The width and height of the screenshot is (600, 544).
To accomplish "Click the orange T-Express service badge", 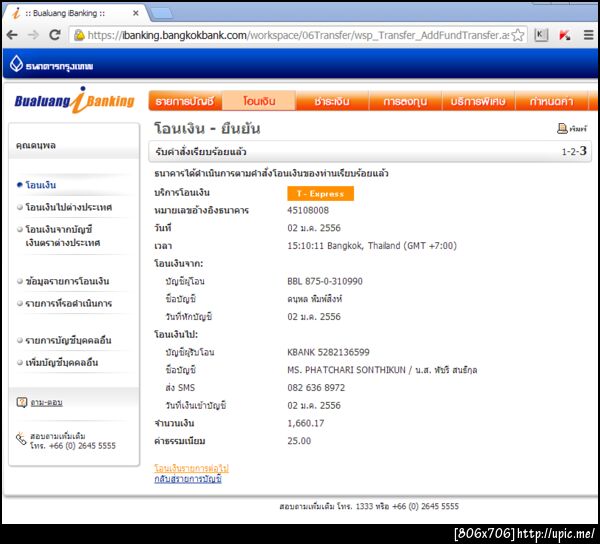I will coord(321,194).
